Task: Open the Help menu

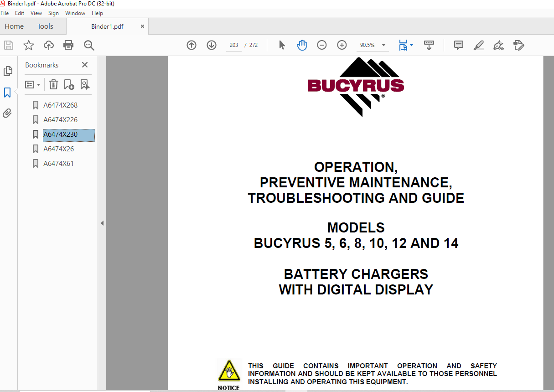Action: [x=97, y=13]
